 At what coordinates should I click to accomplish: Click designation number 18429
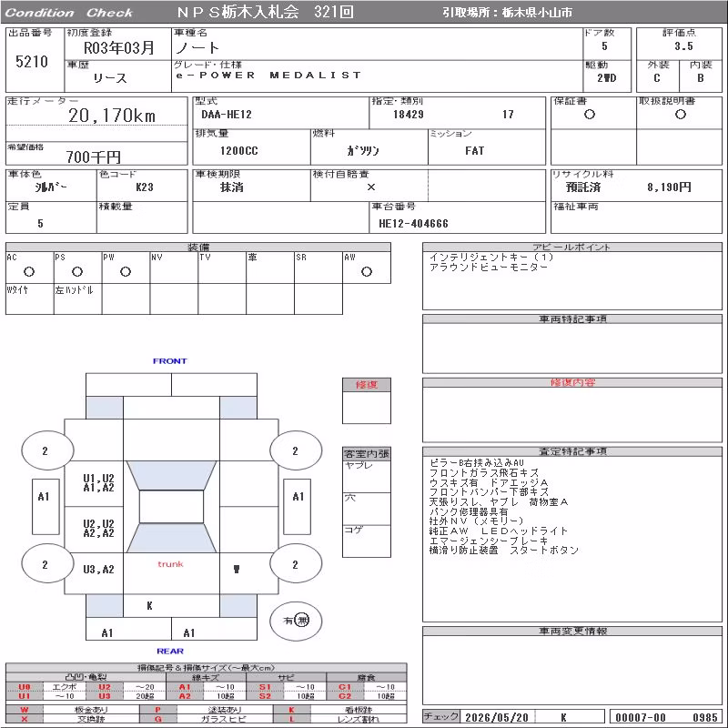tap(408, 115)
